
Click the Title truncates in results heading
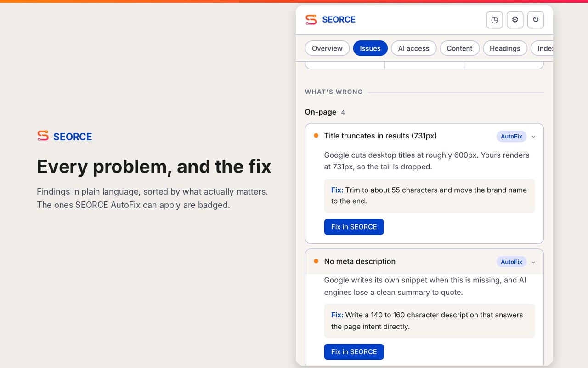pos(380,136)
